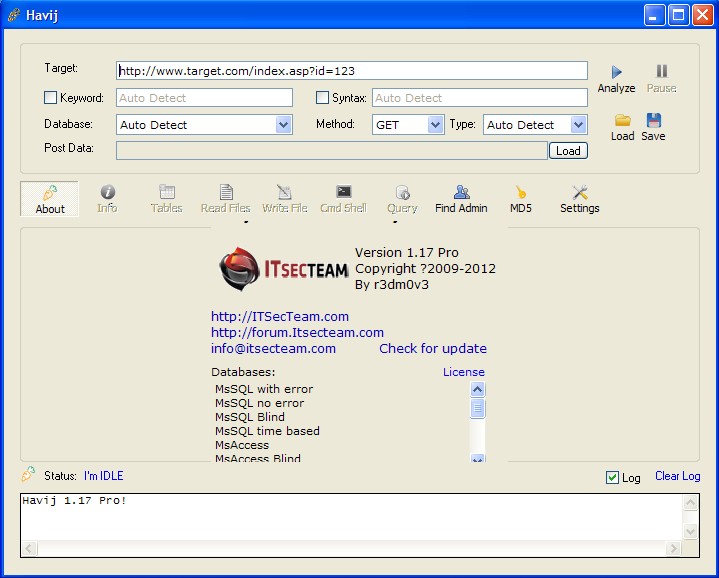Image resolution: width=719 pixels, height=578 pixels.
Task: Start analysis with the Analyze play icon
Action: 616,72
